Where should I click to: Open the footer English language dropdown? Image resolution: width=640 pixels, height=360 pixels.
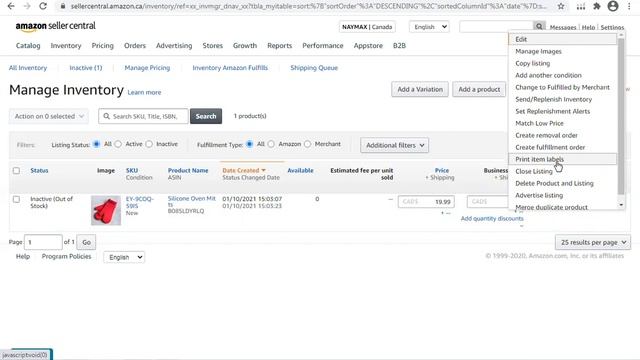pyautogui.click(x=124, y=257)
